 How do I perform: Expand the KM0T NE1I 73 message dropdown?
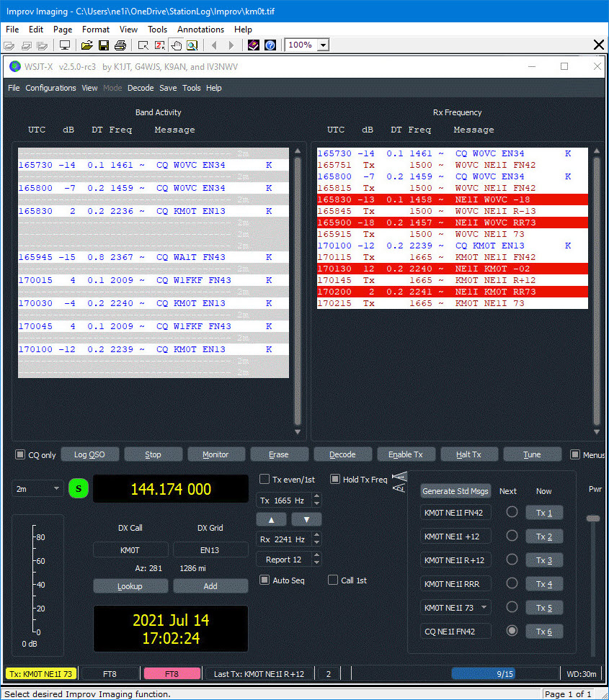click(x=484, y=608)
